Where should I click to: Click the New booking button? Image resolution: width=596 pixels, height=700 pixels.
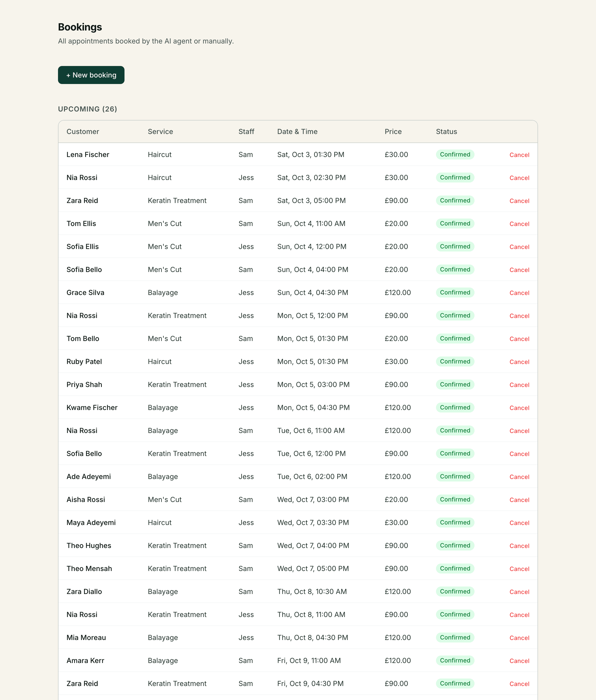[91, 75]
